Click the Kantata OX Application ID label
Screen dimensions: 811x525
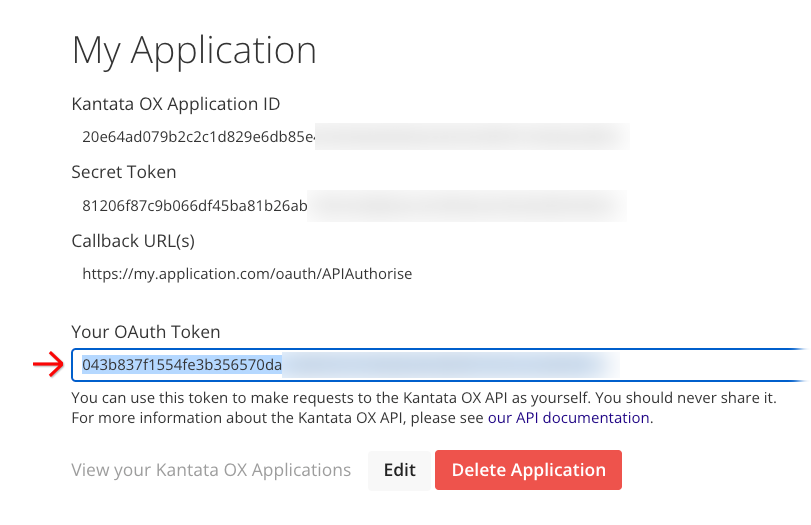[176, 104]
